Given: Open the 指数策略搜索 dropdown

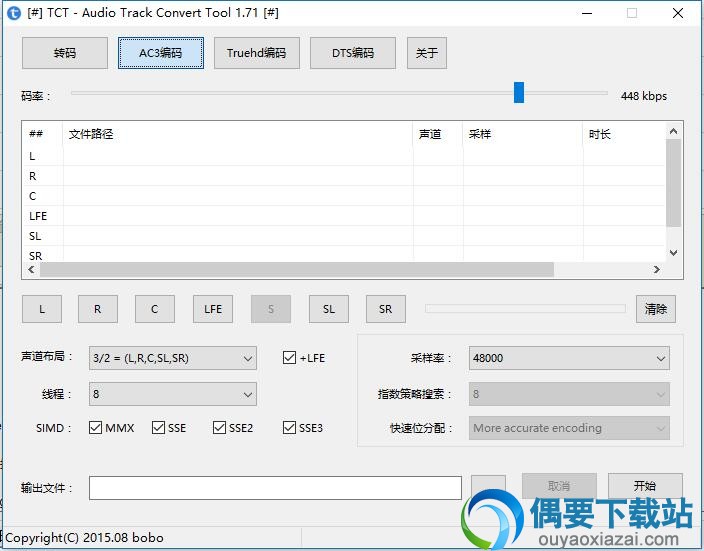Looking at the screenshot, I should tap(569, 394).
